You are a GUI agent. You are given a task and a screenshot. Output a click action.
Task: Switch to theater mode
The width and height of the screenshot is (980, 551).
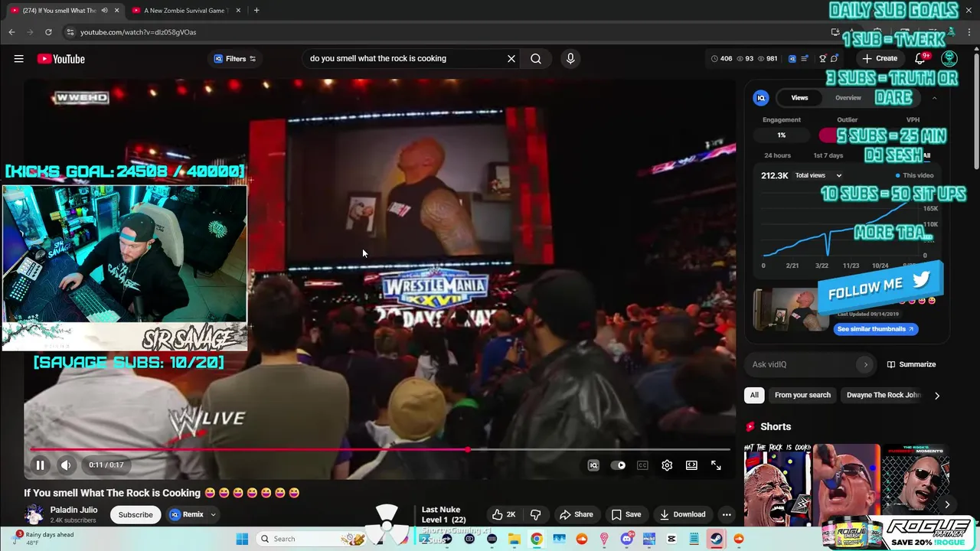click(x=691, y=465)
